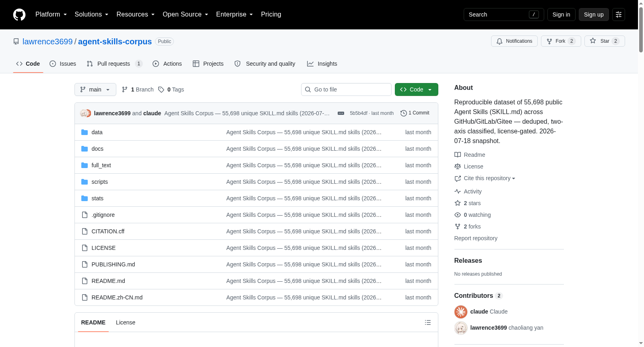Open the Insights tab
This screenshot has width=644, height=347.
(322, 64)
